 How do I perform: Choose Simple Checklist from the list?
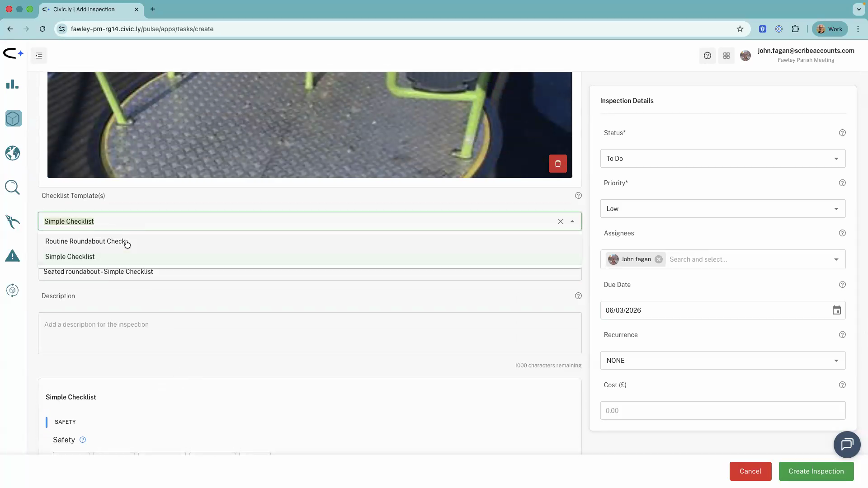(70, 257)
